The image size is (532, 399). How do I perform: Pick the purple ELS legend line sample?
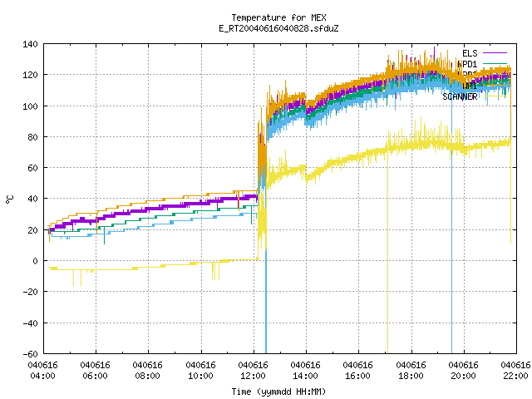(x=495, y=53)
